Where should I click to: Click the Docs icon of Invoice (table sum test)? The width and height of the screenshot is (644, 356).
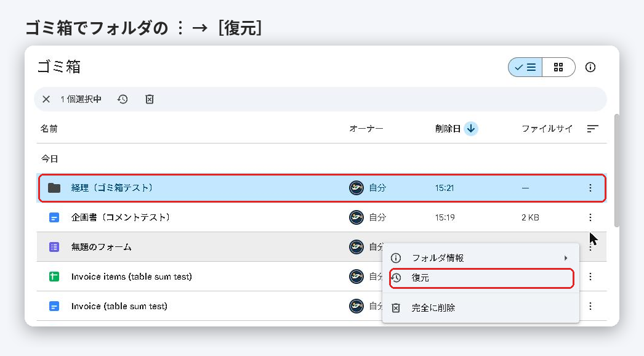point(54,306)
